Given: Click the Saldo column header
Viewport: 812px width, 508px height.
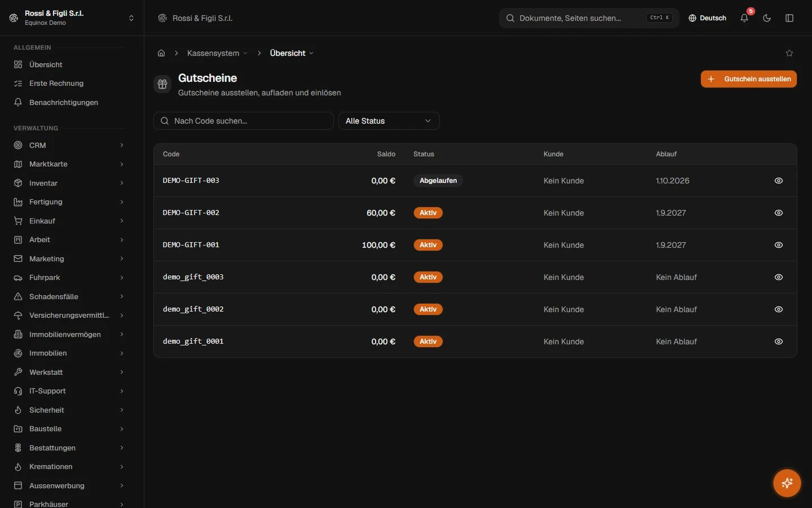Looking at the screenshot, I should (x=386, y=154).
